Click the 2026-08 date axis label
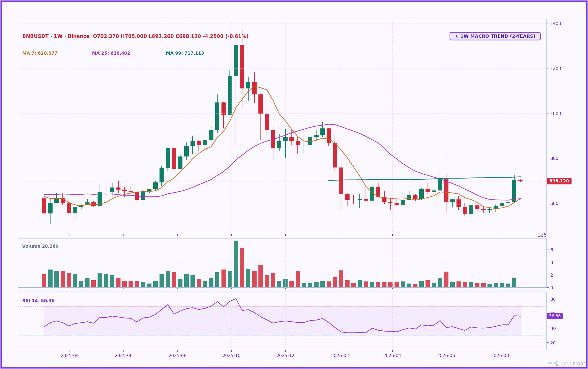 500,356
